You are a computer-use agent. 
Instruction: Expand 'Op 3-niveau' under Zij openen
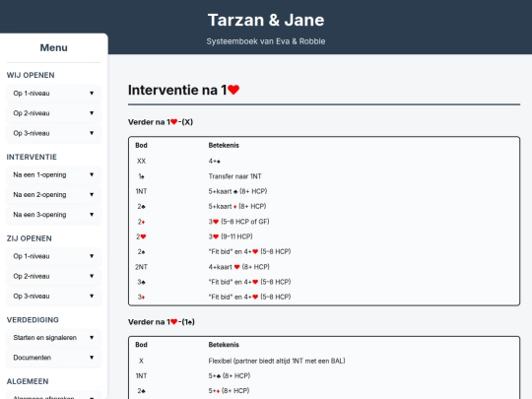tap(53, 296)
